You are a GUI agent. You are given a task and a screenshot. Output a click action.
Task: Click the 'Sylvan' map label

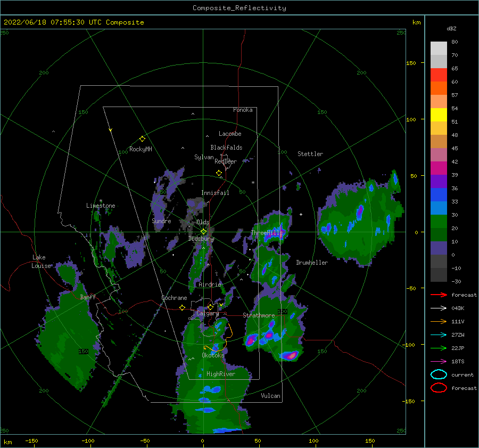click(x=204, y=157)
